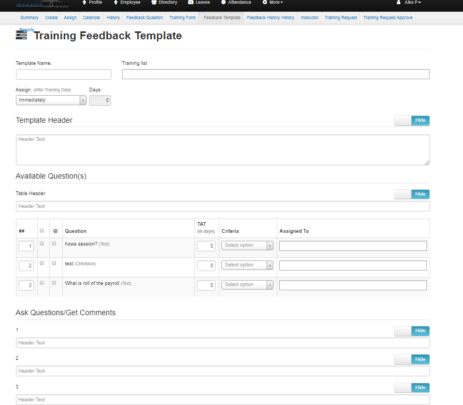Go to the Training Request tab
The height and width of the screenshot is (405, 463).
(341, 18)
